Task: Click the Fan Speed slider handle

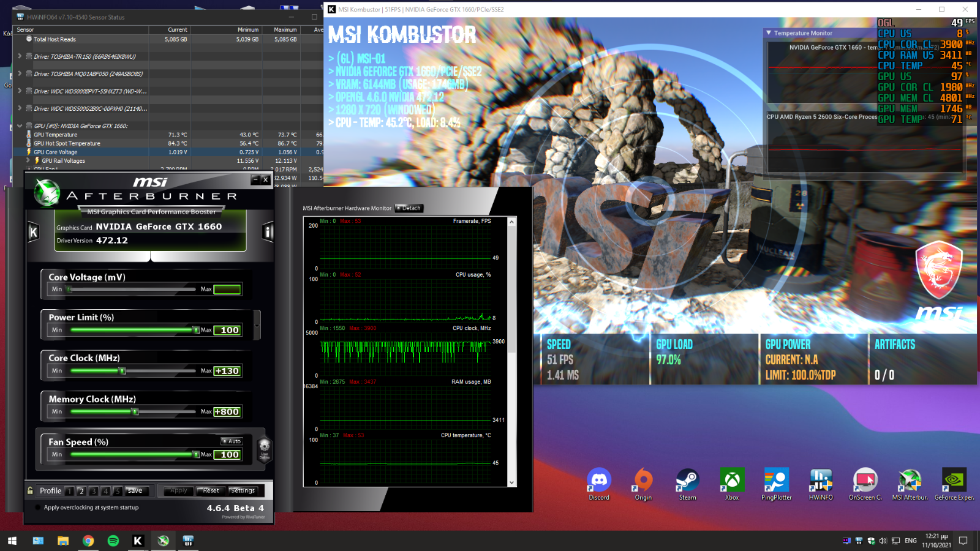Action: tap(195, 454)
